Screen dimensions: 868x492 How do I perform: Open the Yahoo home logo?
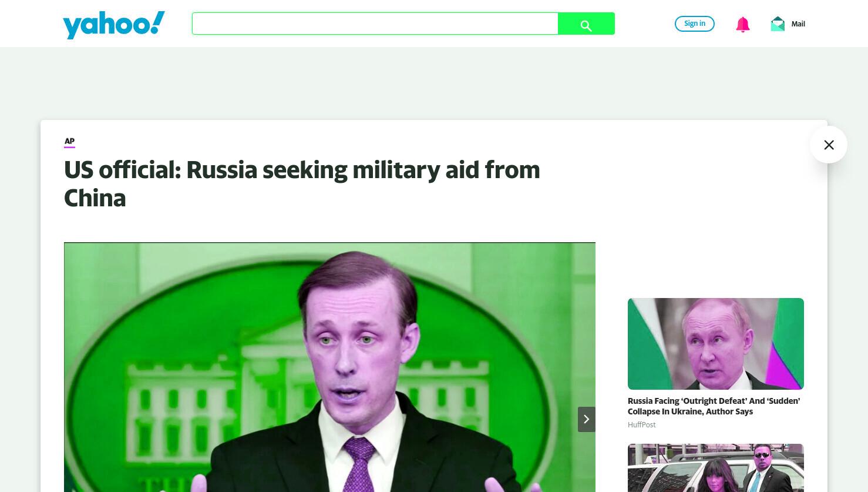click(114, 25)
